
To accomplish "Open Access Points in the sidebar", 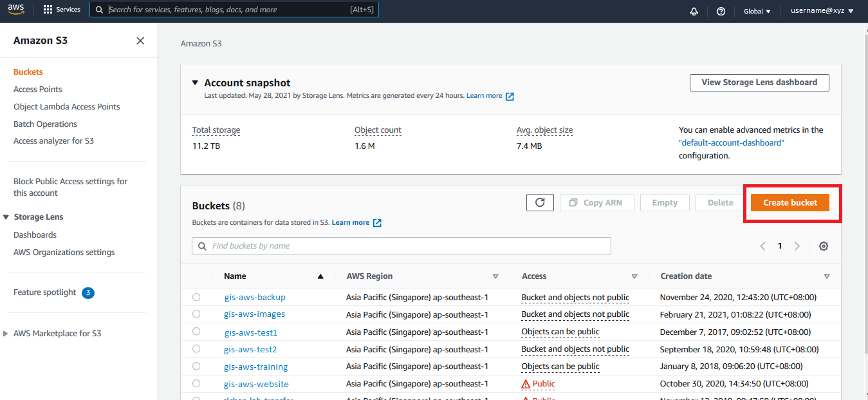I will tap(38, 90).
